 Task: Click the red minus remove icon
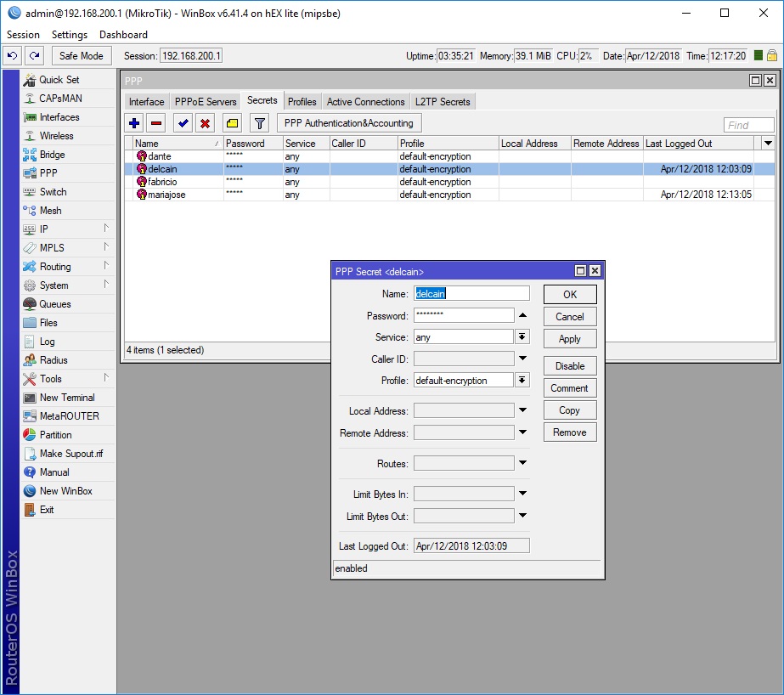click(x=156, y=123)
